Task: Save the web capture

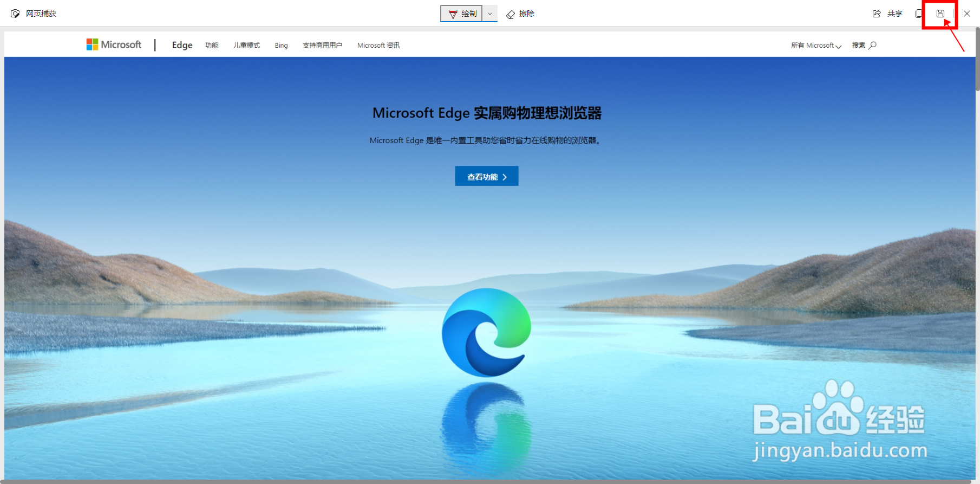Action: (x=940, y=14)
